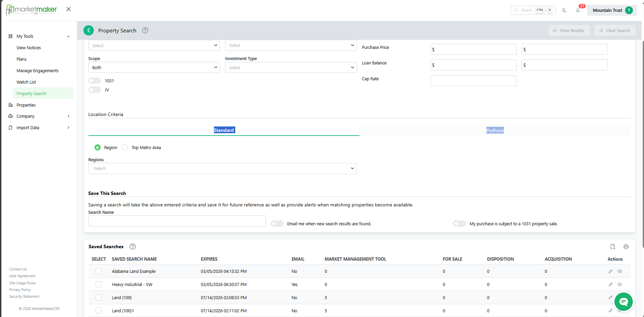Turn on email alerts for new results
Viewport: 644px width, 317px height.
point(277,224)
